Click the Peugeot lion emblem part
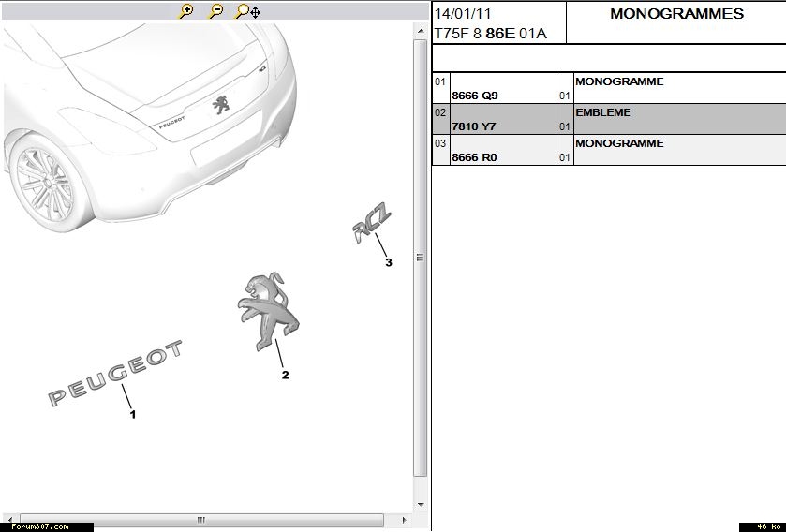The width and height of the screenshot is (786, 532). tap(267, 310)
